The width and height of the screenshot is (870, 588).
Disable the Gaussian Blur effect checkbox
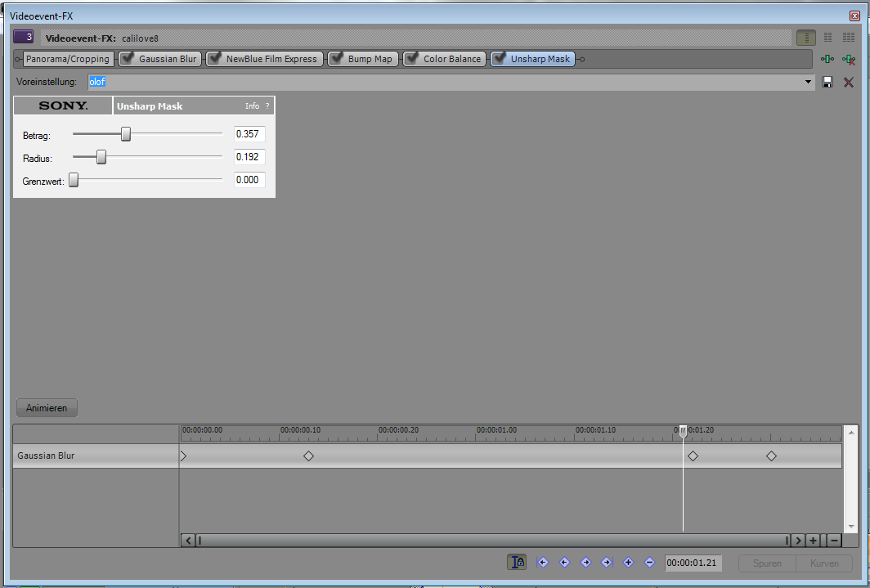click(x=128, y=59)
